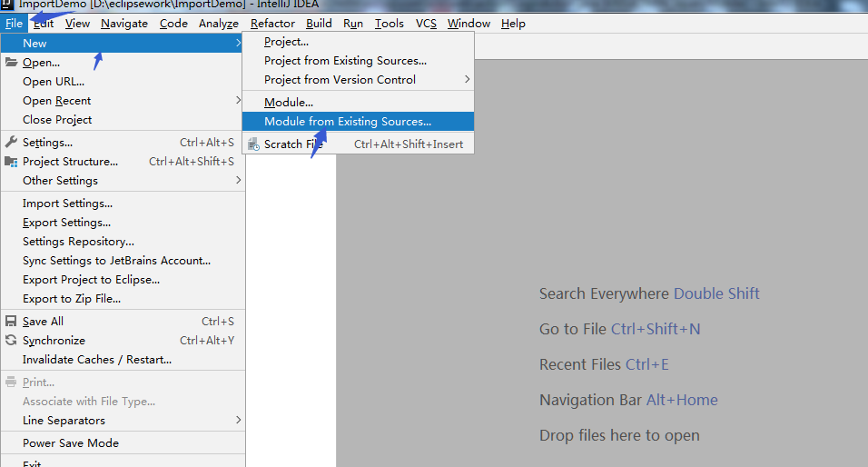Choose Export Settings...

coord(123,223)
